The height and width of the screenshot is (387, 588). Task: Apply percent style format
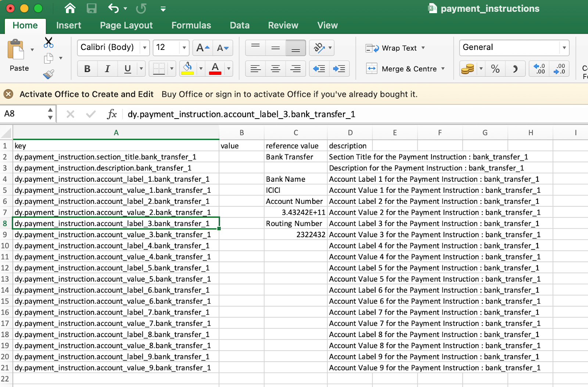(495, 69)
